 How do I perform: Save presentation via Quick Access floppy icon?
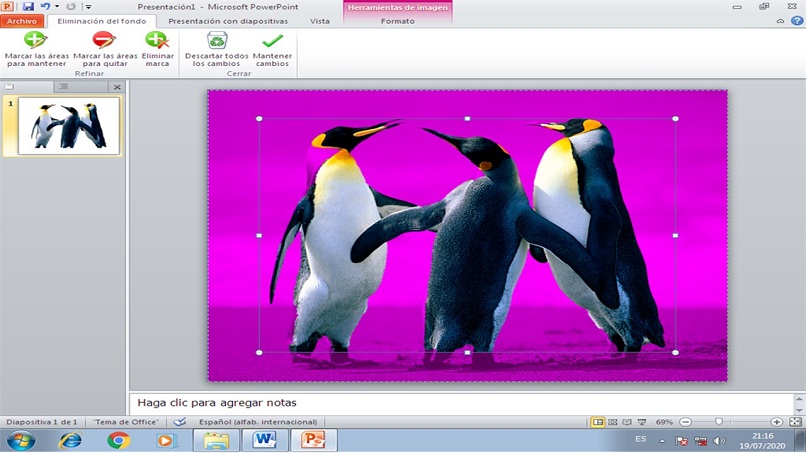[x=28, y=7]
